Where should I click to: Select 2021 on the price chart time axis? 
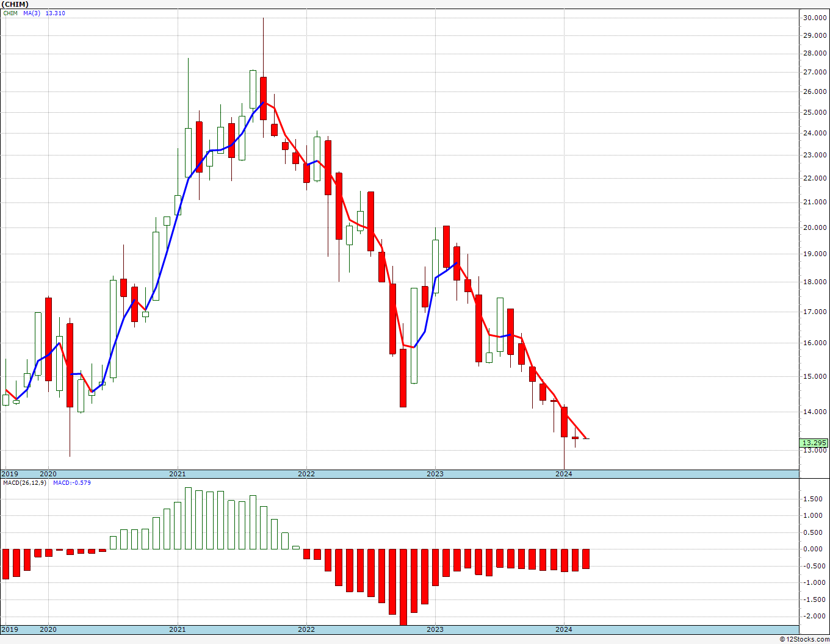pos(178,474)
